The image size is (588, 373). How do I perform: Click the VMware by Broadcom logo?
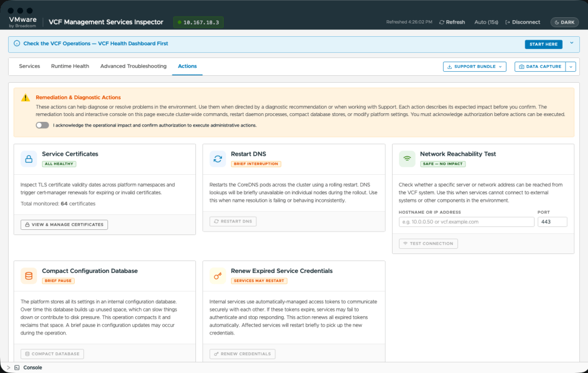click(x=23, y=22)
